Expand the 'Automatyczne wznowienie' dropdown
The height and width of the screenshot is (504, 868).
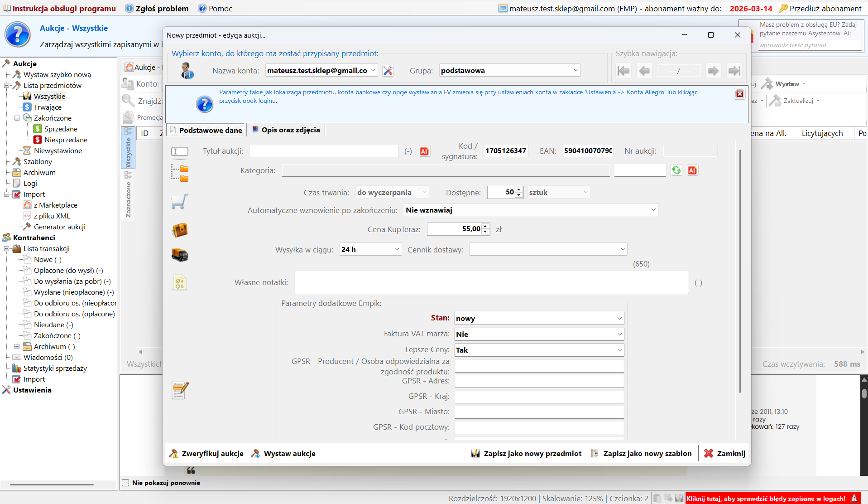pyautogui.click(x=530, y=210)
